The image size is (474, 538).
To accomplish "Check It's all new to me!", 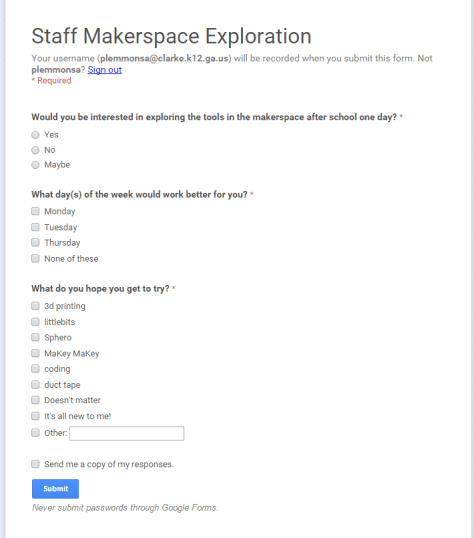I will [x=35, y=416].
